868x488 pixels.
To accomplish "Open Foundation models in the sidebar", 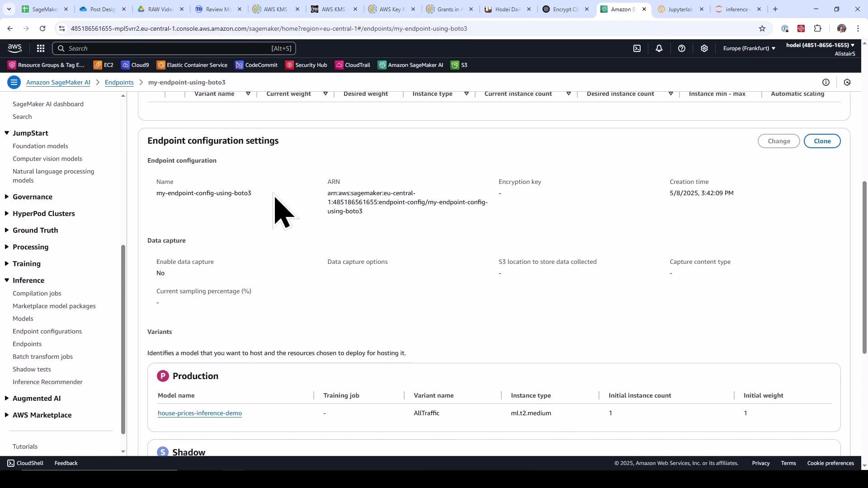I will [x=40, y=146].
